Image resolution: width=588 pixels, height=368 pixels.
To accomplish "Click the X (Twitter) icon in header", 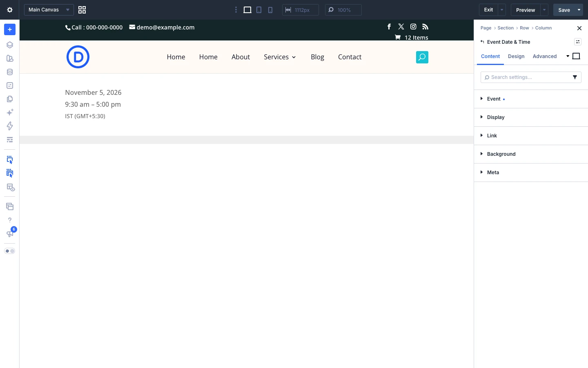I will pos(401,27).
